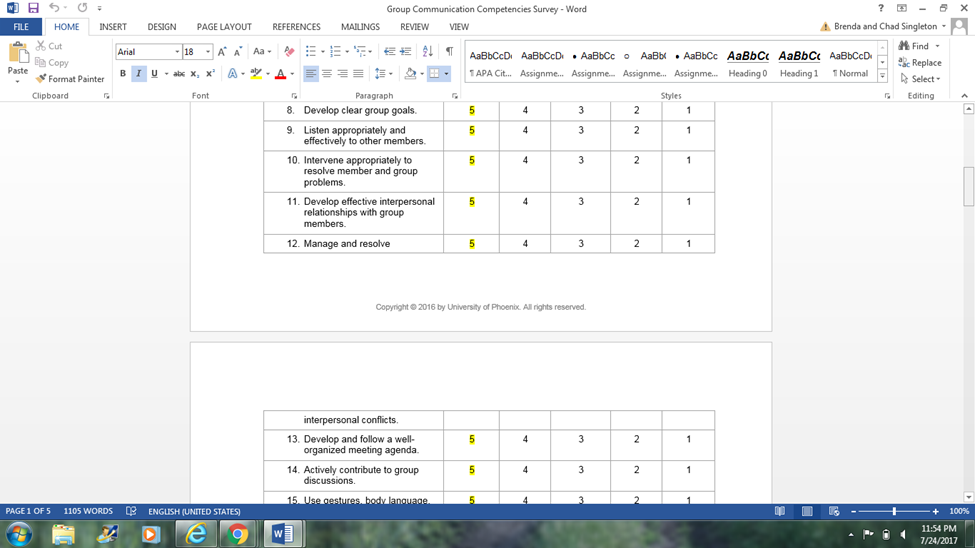Click the Clear All Formatting icon

click(x=289, y=52)
